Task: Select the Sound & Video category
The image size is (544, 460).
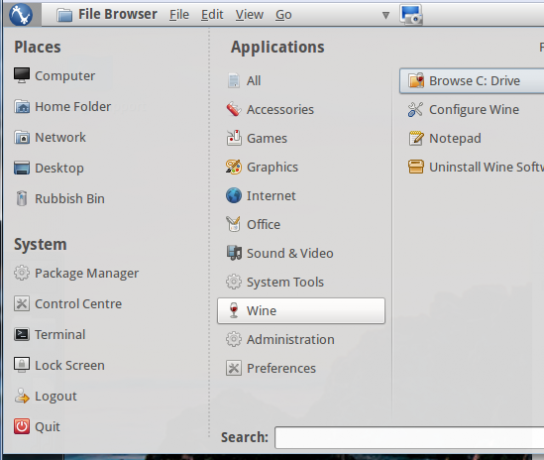Action: click(x=301, y=254)
